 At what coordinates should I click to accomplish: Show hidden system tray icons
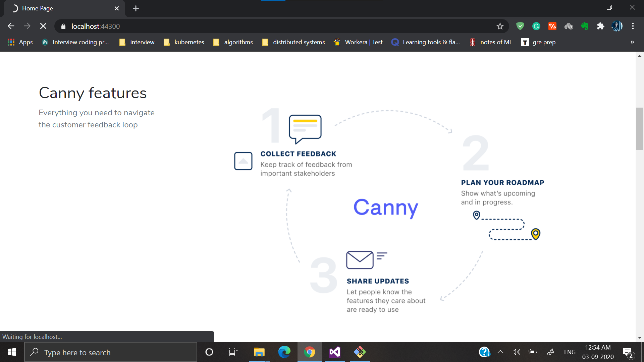point(500,352)
